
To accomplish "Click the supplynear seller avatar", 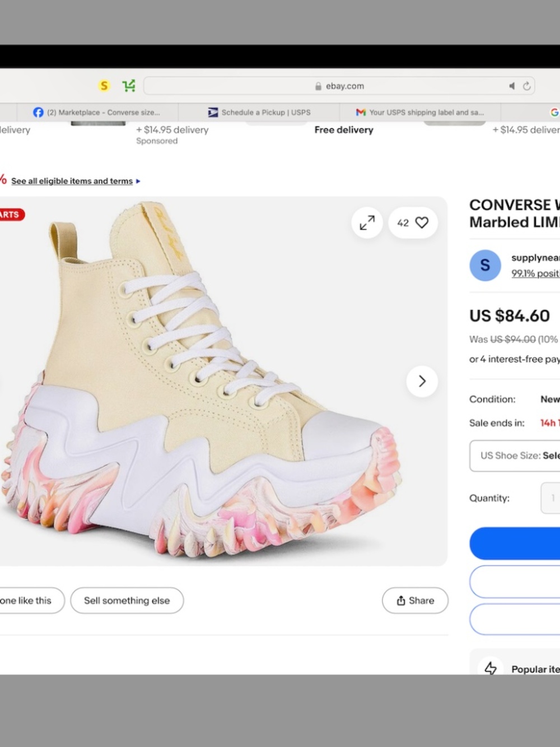I will (x=484, y=265).
